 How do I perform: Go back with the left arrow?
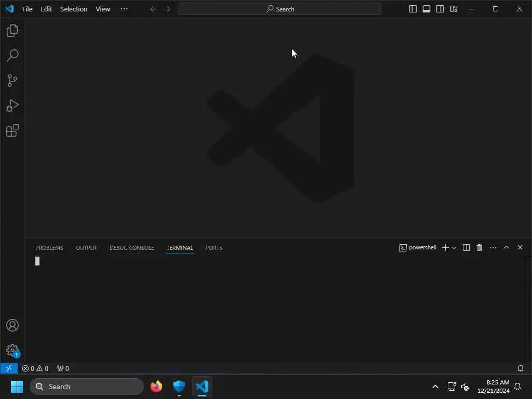coord(153,9)
